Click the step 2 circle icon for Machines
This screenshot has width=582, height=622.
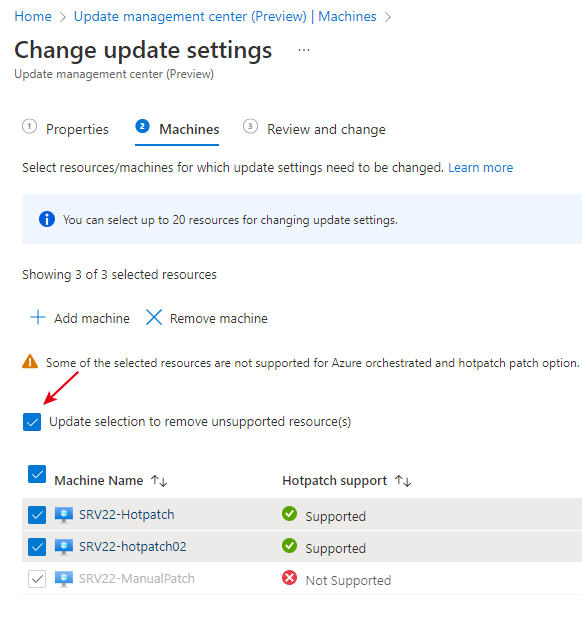coord(142,127)
